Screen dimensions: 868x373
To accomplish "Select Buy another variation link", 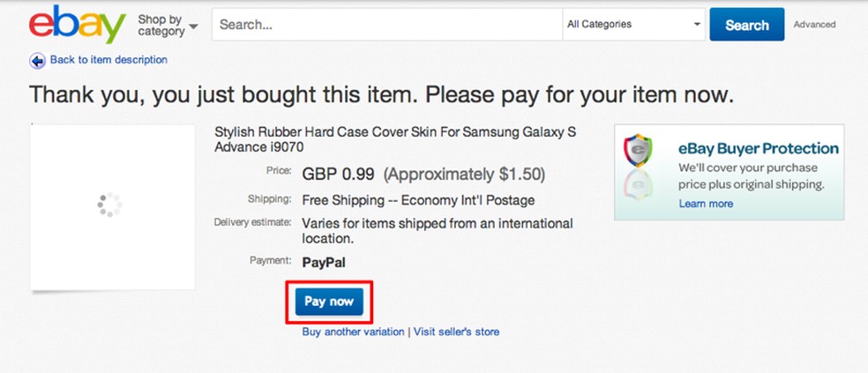I will [x=353, y=332].
